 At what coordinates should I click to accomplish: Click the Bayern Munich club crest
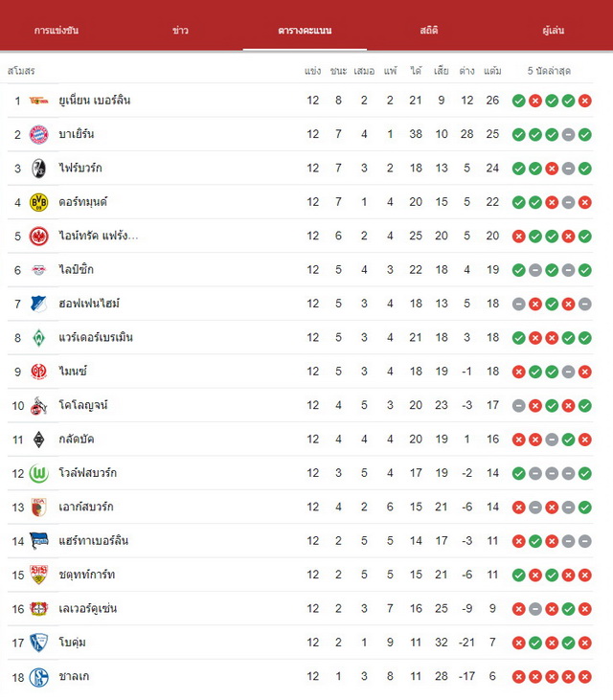(39, 134)
